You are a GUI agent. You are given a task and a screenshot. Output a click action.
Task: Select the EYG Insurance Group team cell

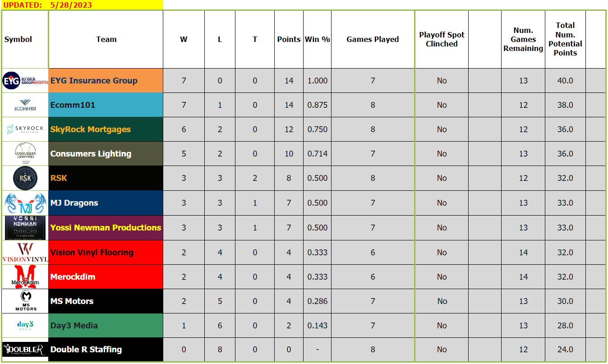tap(106, 81)
